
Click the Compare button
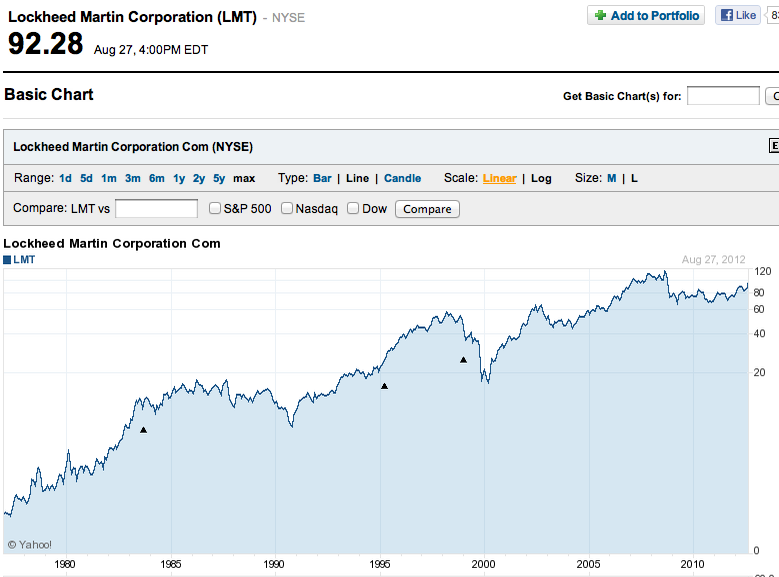[427, 209]
